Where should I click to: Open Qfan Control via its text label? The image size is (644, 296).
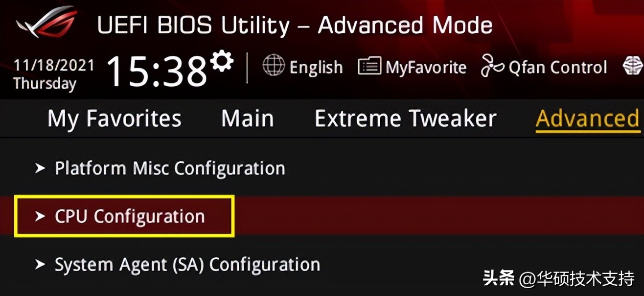coord(558,67)
